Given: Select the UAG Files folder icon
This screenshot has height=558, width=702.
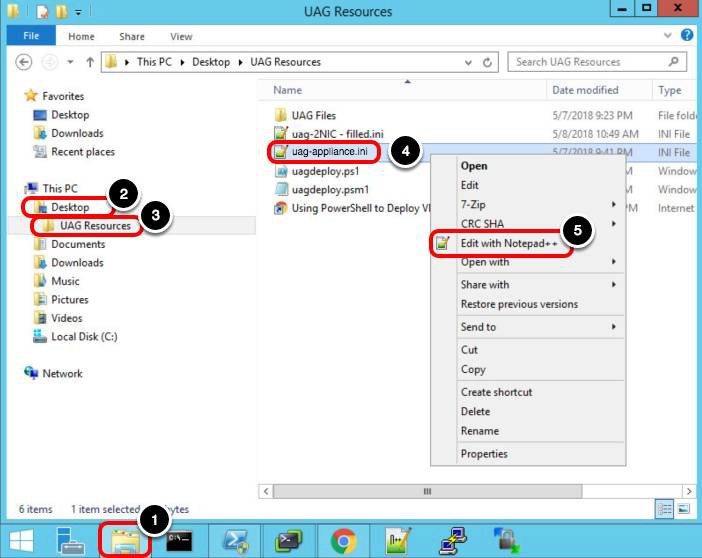Looking at the screenshot, I should 281,115.
